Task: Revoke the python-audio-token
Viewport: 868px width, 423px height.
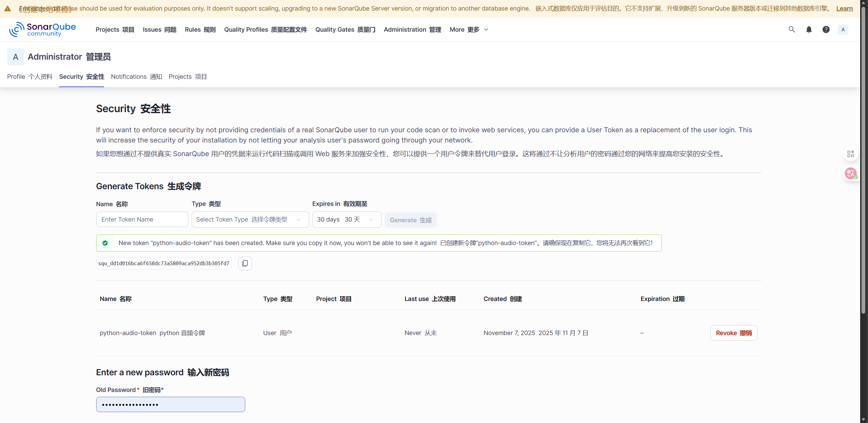Action: pos(734,333)
